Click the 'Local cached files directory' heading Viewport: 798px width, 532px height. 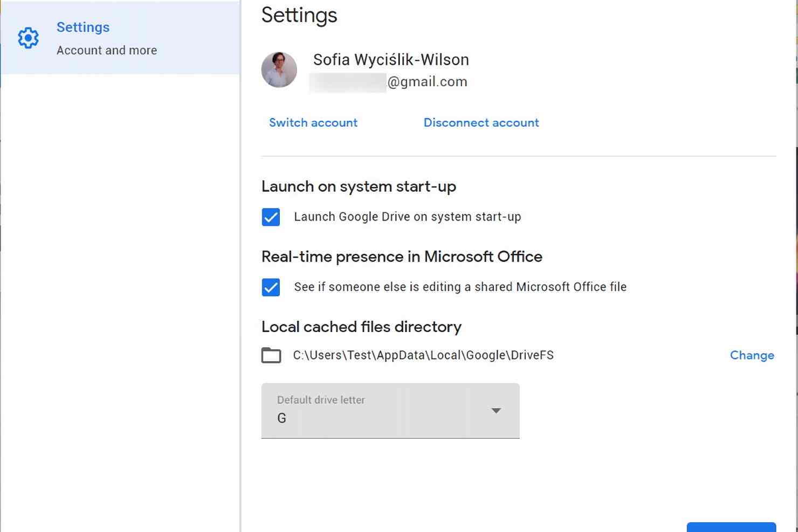click(361, 327)
